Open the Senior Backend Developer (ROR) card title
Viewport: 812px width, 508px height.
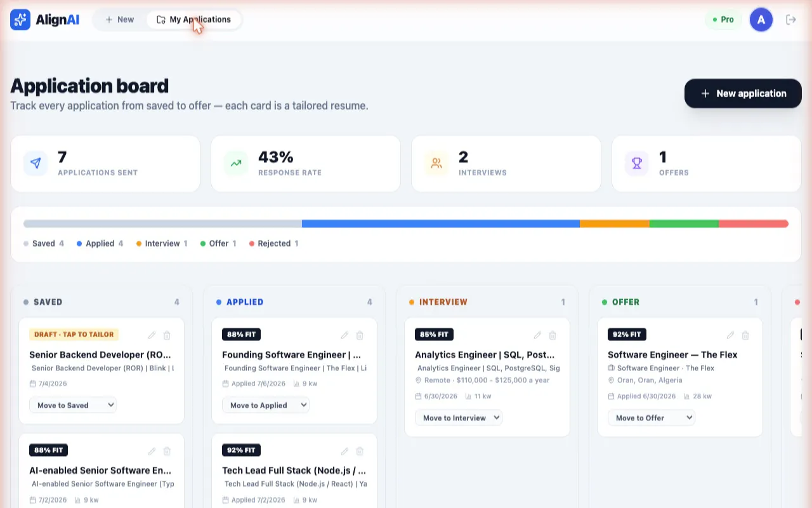(100, 355)
